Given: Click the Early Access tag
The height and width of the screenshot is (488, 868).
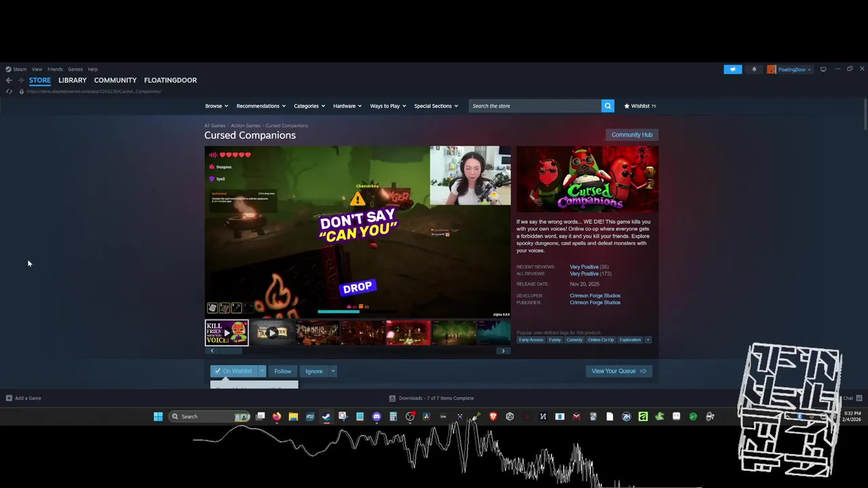Looking at the screenshot, I should coord(531,340).
